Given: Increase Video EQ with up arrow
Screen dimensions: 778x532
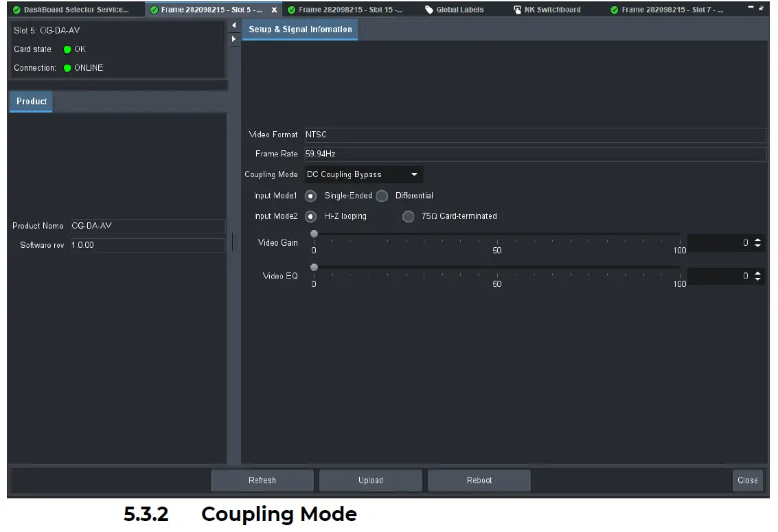Looking at the screenshot, I should (757, 273).
